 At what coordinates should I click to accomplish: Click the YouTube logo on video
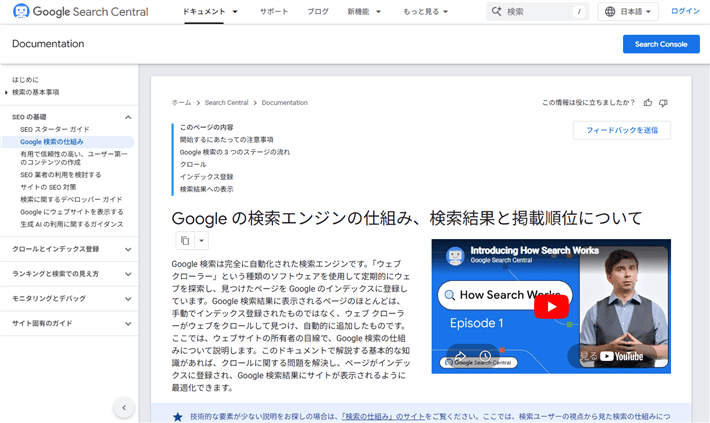click(621, 356)
